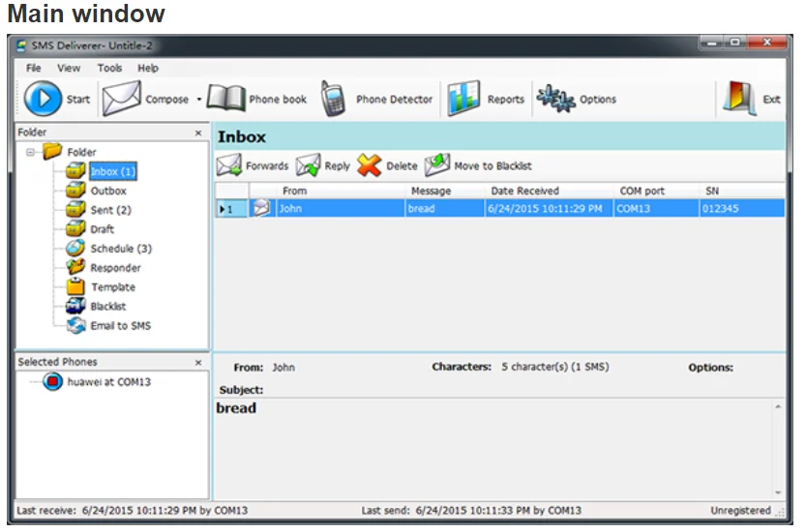Open the Options gears icon

point(555,98)
